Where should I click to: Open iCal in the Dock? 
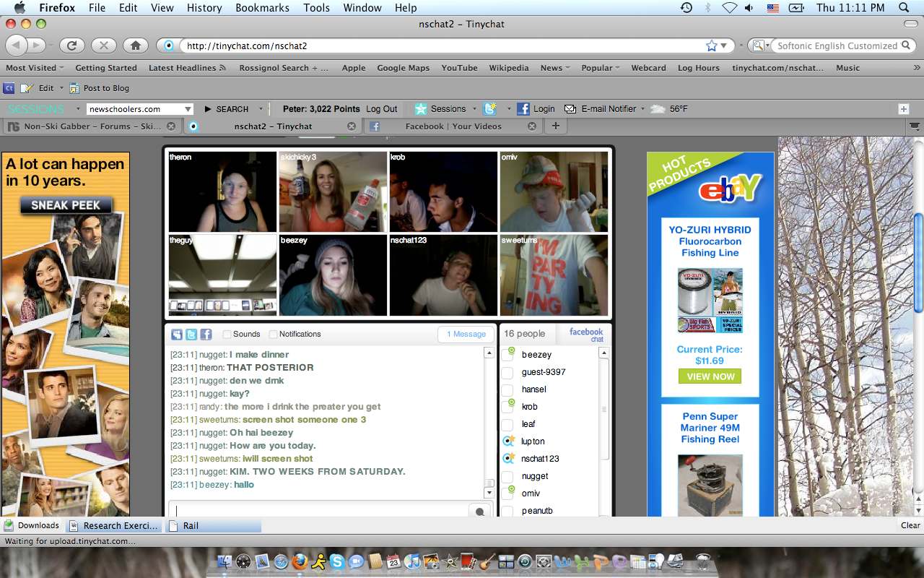pyautogui.click(x=393, y=561)
